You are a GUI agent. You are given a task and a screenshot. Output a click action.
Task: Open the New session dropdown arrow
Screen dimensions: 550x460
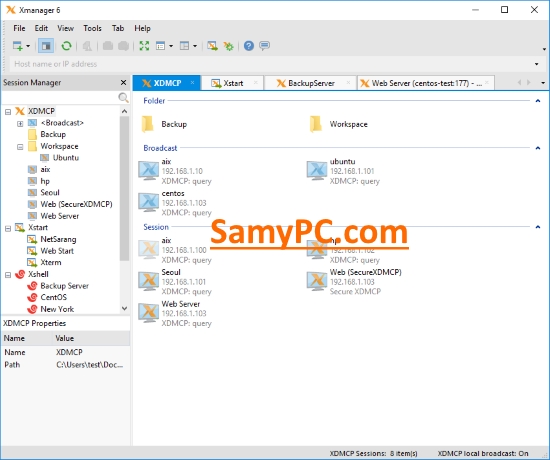coord(28,46)
